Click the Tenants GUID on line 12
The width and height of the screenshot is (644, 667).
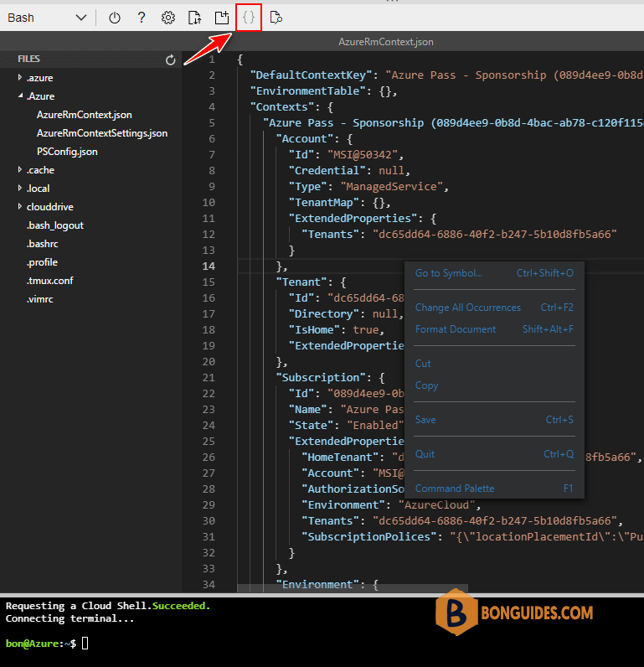pos(494,235)
